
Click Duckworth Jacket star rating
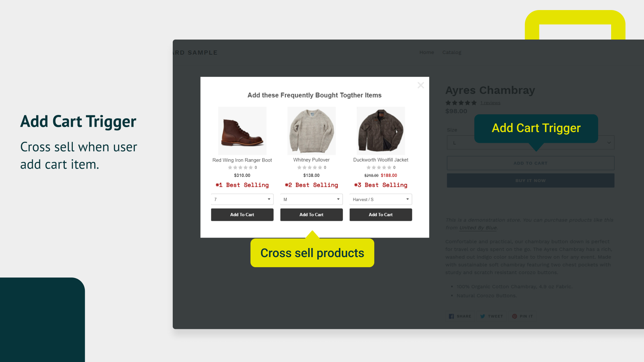pos(379,168)
